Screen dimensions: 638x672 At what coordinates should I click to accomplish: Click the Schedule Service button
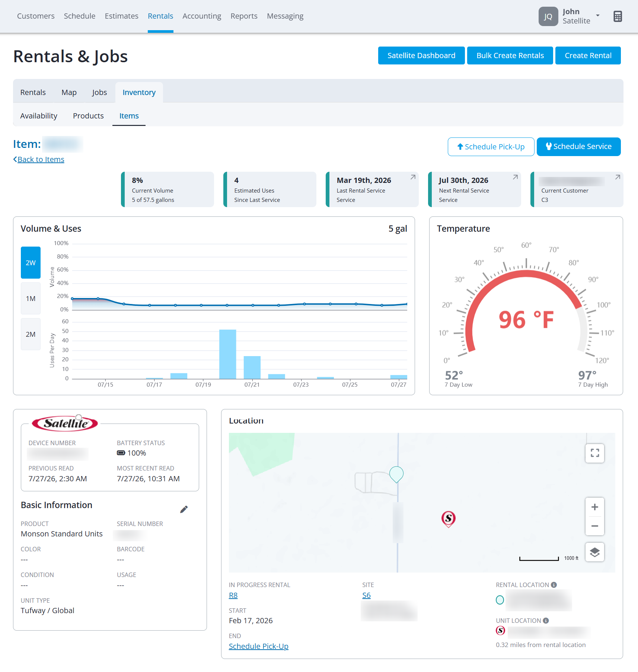click(x=578, y=147)
